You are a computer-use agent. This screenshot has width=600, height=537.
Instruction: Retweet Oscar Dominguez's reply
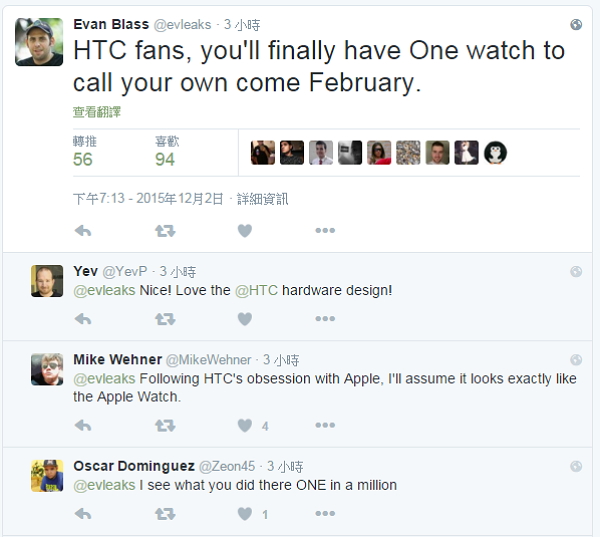164,515
